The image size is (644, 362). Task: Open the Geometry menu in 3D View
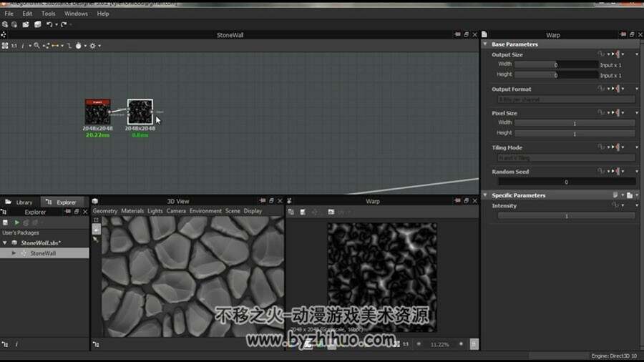(104, 211)
